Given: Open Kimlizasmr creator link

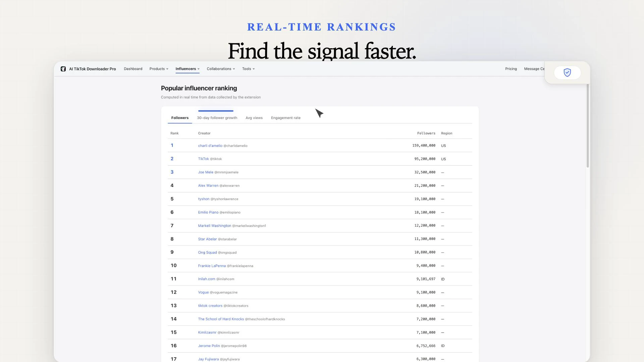Looking at the screenshot, I should point(207,333).
